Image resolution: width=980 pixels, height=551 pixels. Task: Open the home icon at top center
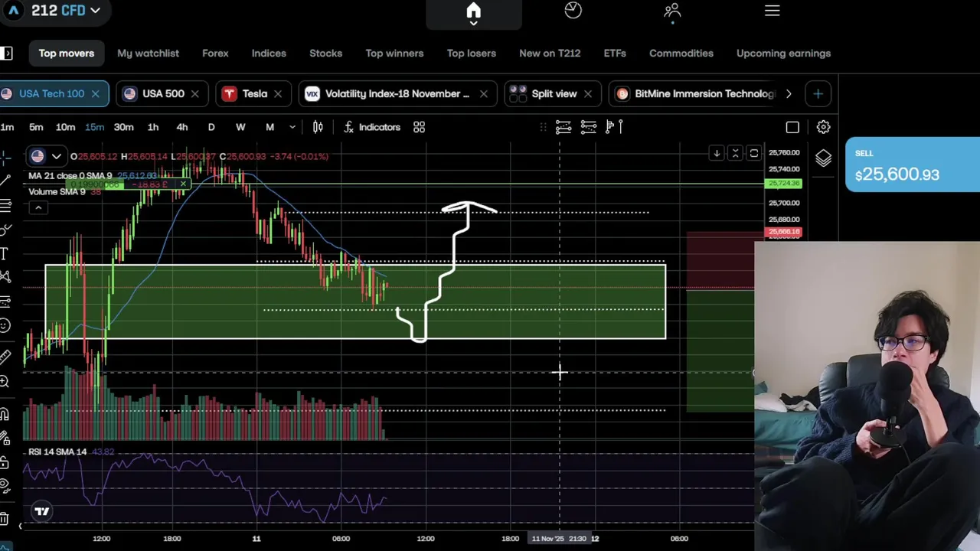(x=473, y=11)
